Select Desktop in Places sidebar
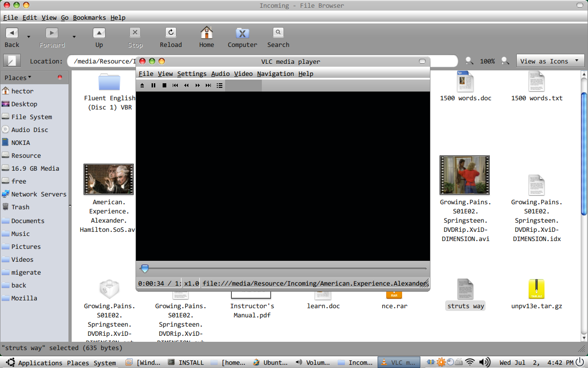Image resolution: width=588 pixels, height=368 pixels. click(x=34, y=104)
